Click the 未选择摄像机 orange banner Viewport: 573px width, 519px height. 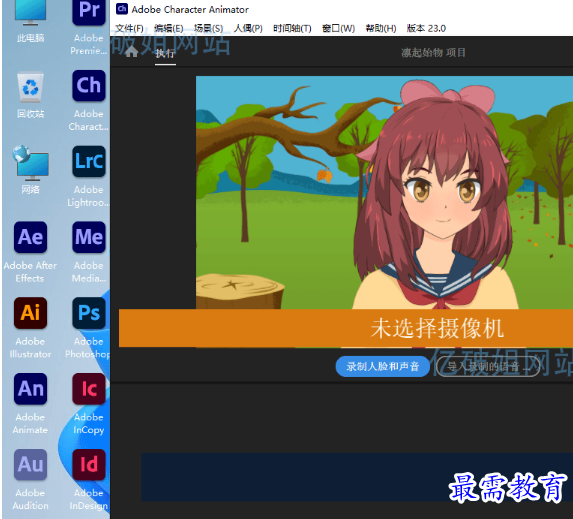[346, 328]
